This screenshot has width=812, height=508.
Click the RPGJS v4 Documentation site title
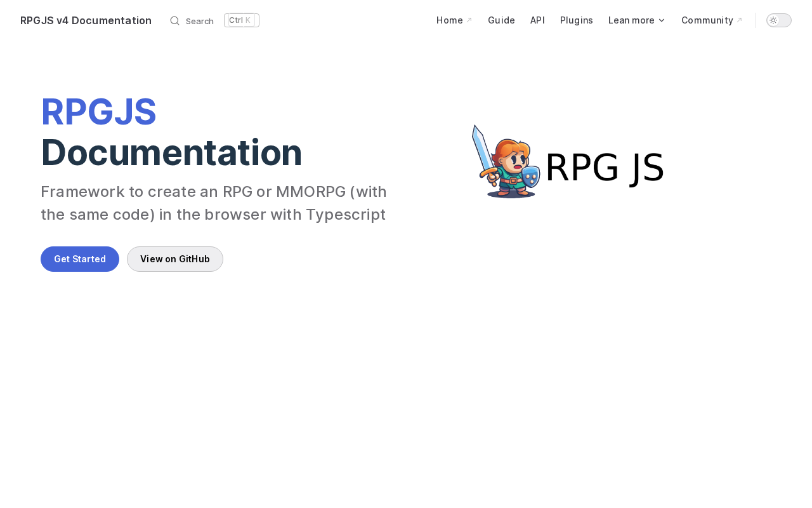[86, 20]
